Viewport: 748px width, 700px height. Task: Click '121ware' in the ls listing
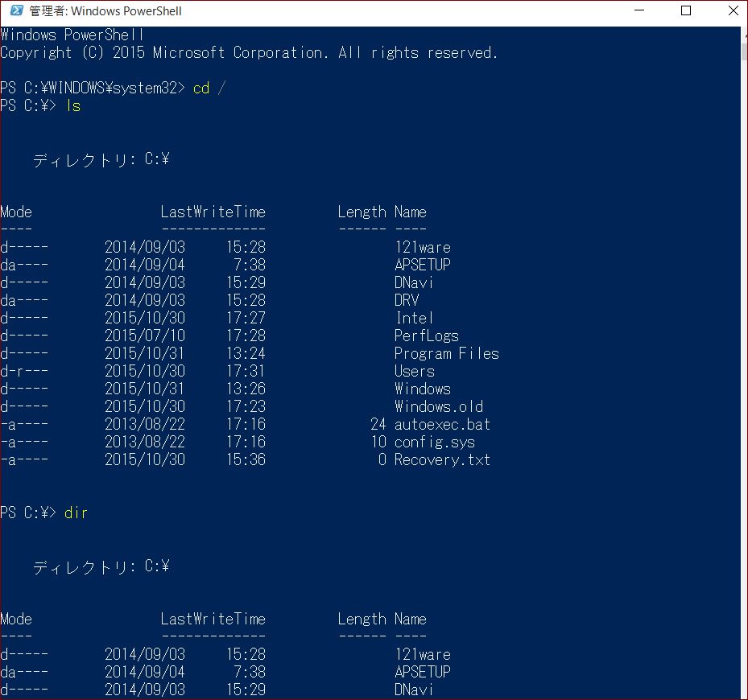point(423,247)
